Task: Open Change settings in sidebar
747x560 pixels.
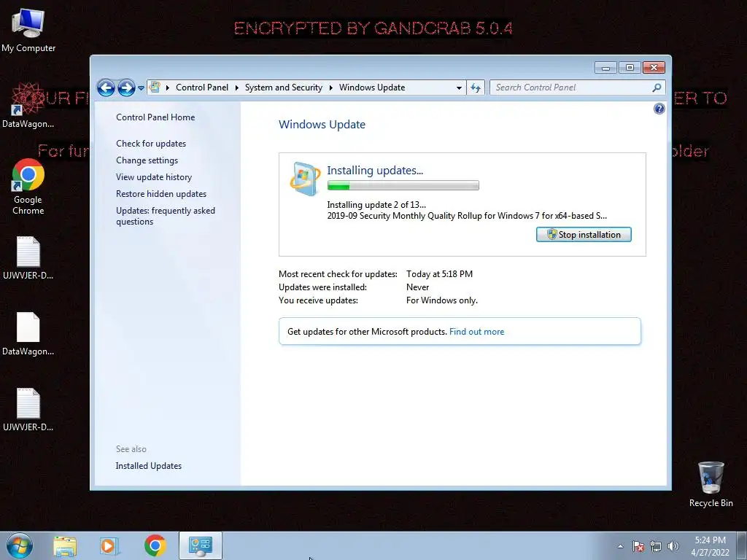Action: point(147,160)
